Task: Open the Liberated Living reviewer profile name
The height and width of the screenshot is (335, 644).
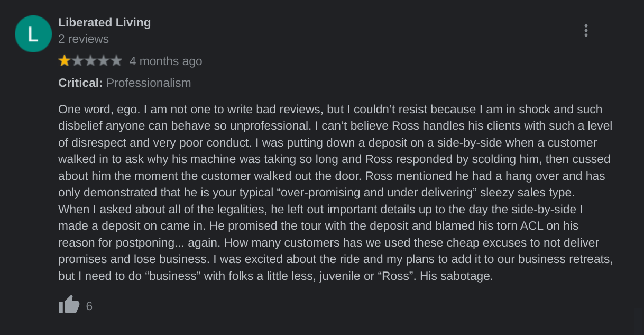Action: tap(104, 22)
